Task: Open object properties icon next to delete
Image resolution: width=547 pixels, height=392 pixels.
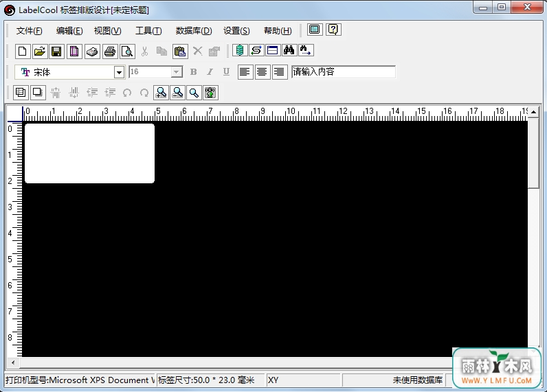Action: (x=214, y=51)
